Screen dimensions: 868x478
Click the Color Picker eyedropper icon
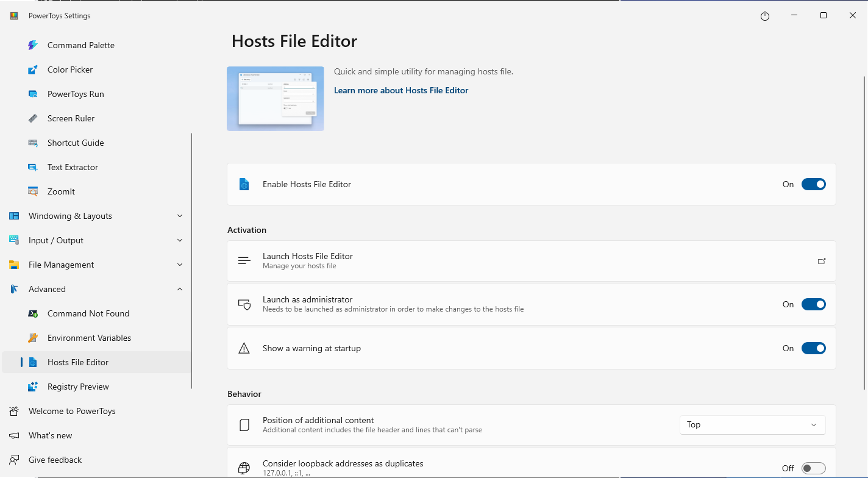coord(33,70)
